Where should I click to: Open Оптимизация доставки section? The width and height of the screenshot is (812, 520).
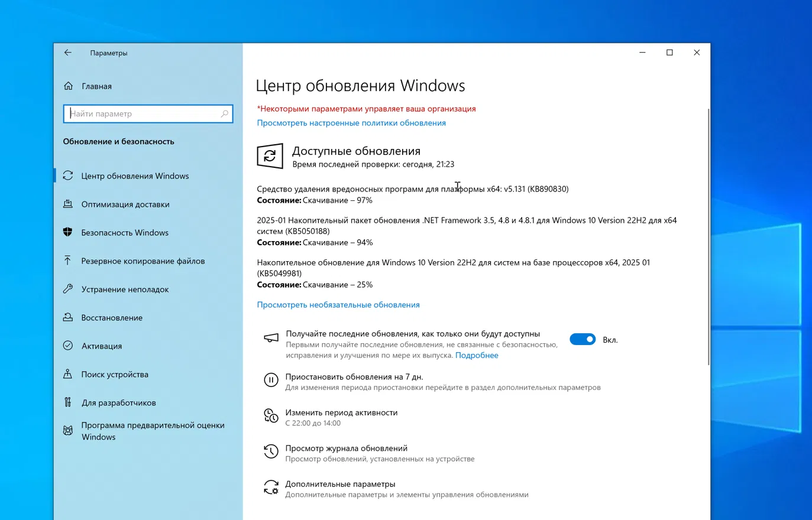click(125, 204)
